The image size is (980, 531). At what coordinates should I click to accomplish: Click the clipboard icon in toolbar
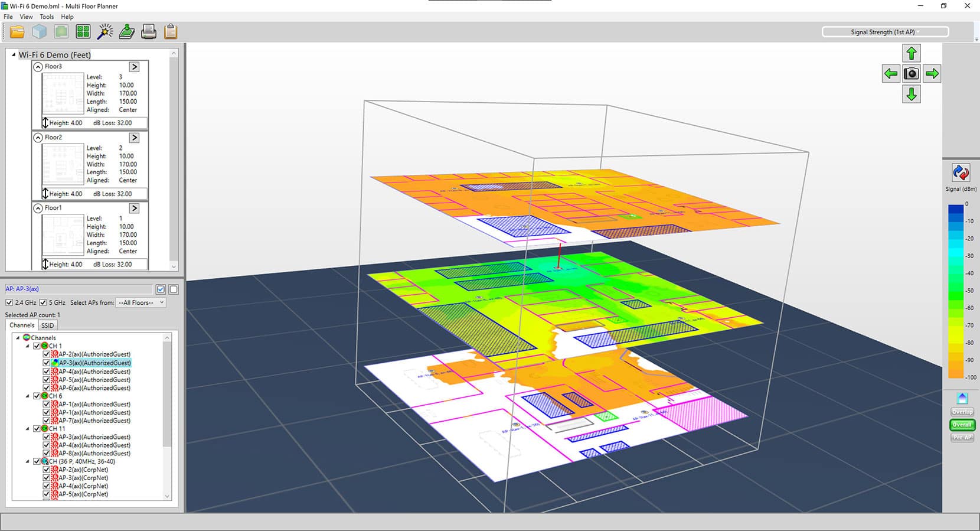coord(171,32)
